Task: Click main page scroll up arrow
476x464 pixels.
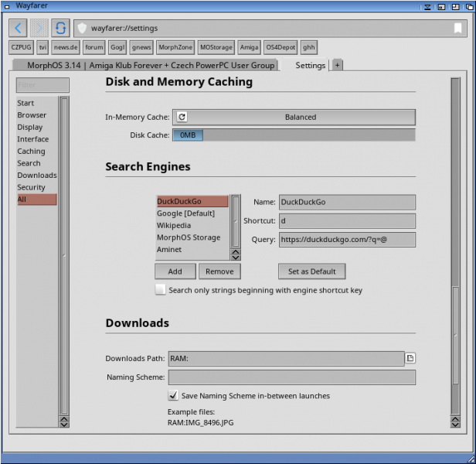Action: tap(455, 419)
